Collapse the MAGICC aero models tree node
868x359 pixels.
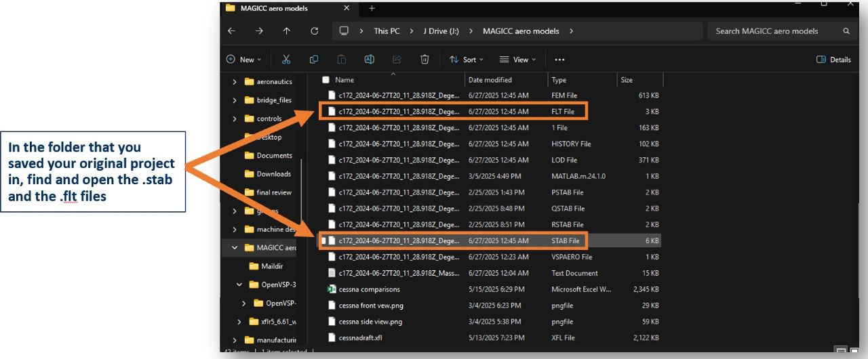(x=235, y=248)
